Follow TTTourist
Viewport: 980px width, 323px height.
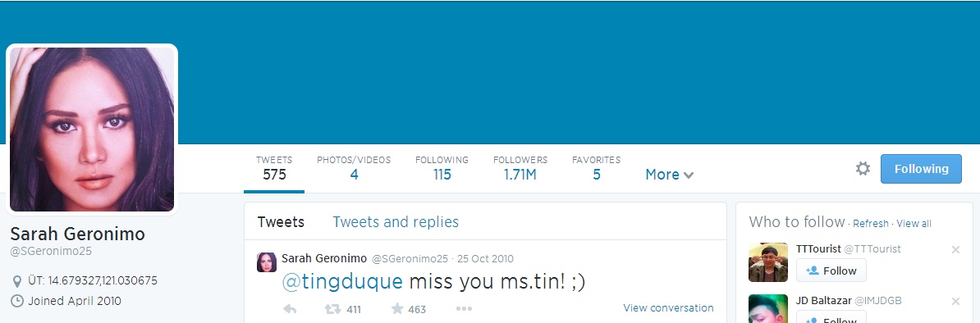(831, 271)
